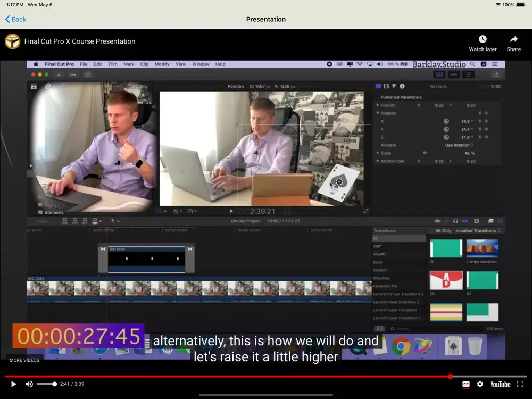Select the Dissolves transitions category
The height and width of the screenshot is (399, 532).
381,278
